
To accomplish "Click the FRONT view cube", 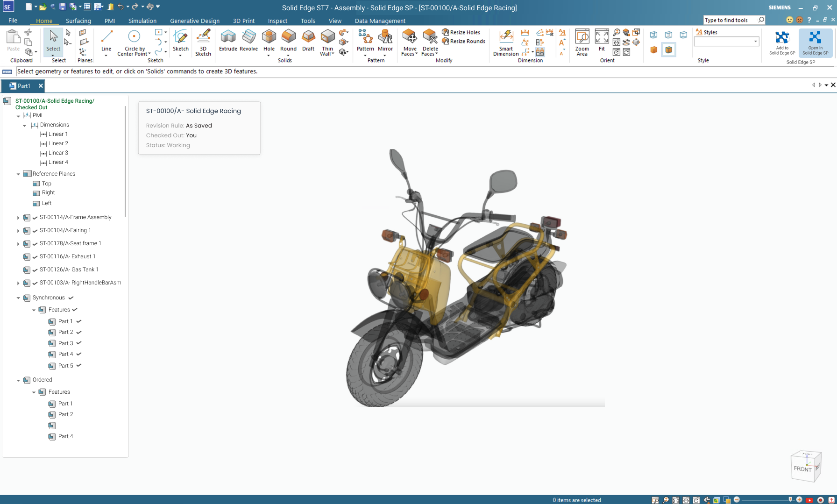I will (803, 469).
